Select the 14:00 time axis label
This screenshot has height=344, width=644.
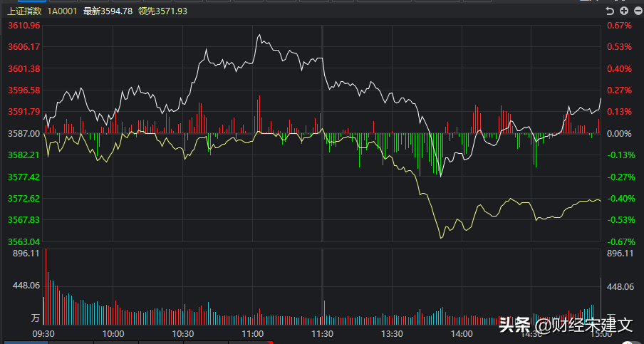pyautogui.click(x=462, y=333)
